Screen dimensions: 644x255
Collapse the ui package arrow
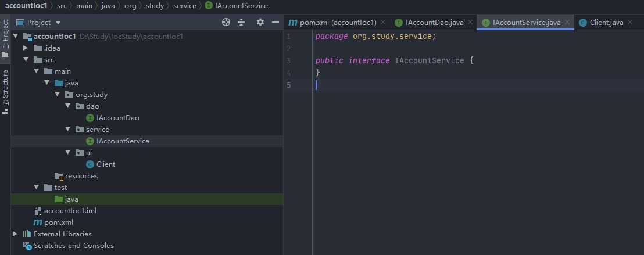68,152
